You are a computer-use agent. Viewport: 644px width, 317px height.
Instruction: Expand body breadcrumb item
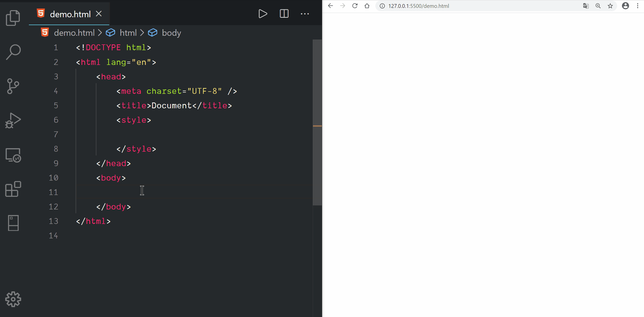tap(171, 33)
